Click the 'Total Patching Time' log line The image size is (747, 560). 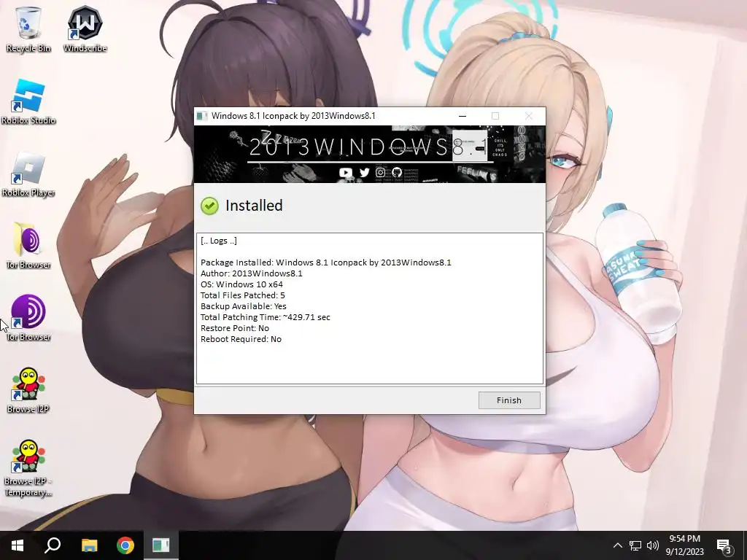click(x=266, y=317)
